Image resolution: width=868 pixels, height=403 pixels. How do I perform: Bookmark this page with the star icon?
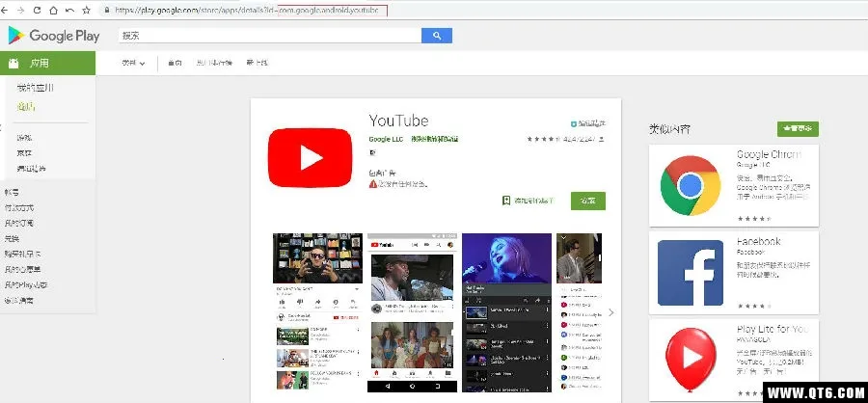coord(86,10)
